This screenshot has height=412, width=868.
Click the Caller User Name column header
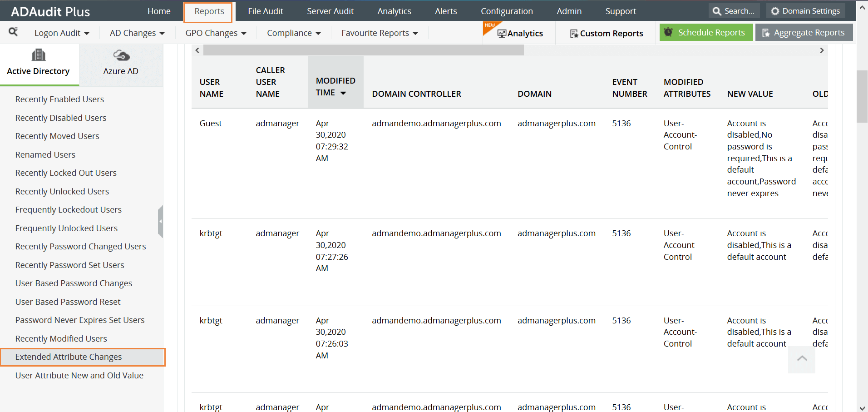[x=271, y=82]
